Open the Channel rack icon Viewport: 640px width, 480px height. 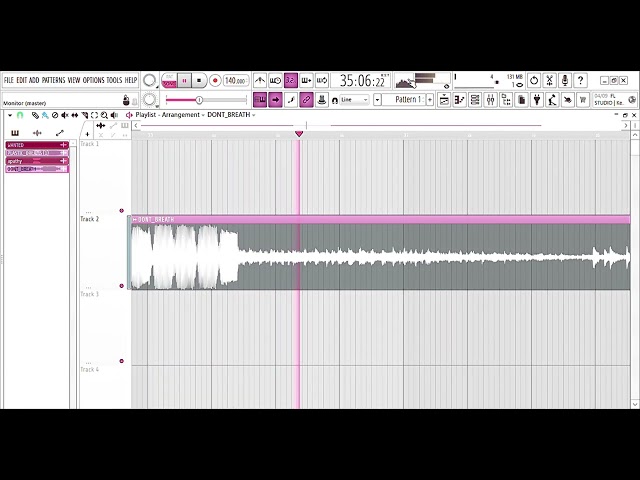(475, 100)
